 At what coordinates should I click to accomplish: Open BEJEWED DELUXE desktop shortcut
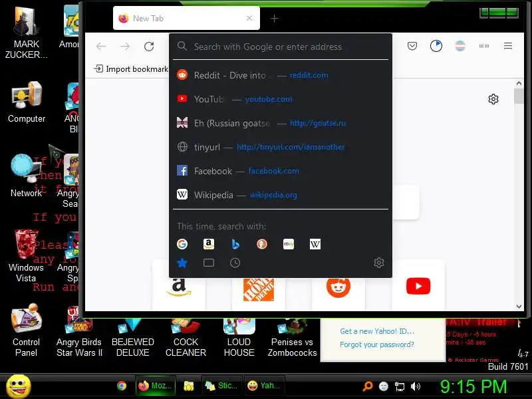(132, 338)
